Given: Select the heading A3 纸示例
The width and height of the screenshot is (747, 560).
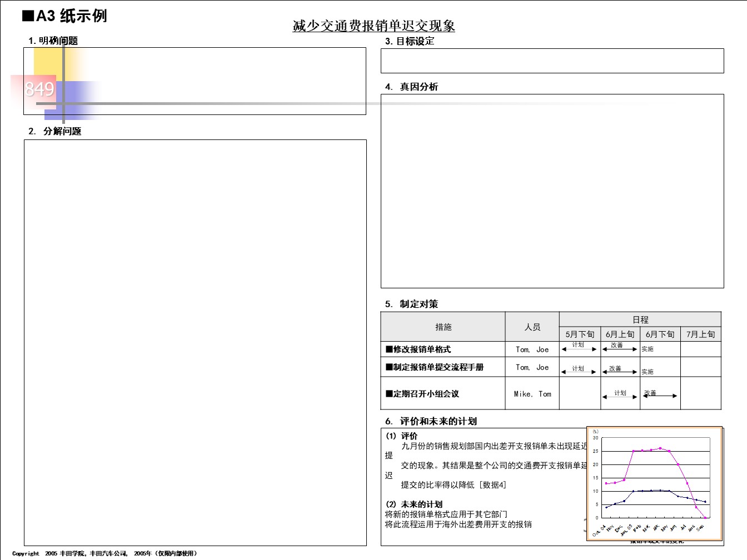Looking at the screenshot, I should [x=64, y=16].
